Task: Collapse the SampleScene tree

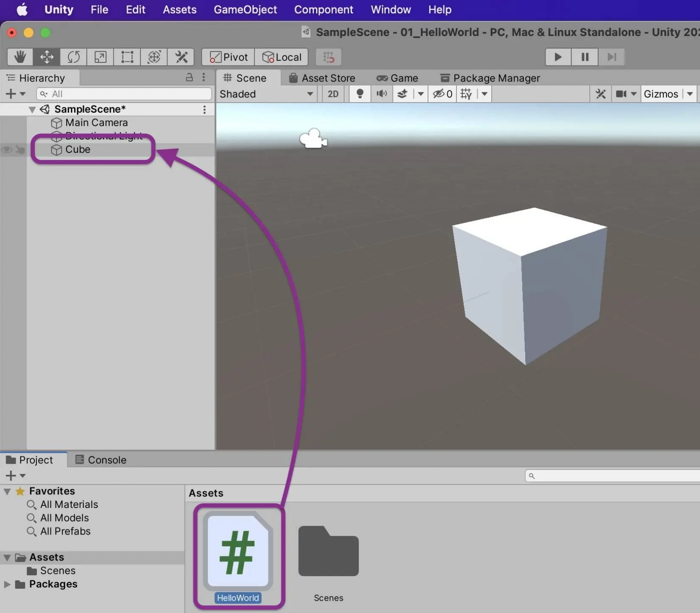Action: click(32, 109)
